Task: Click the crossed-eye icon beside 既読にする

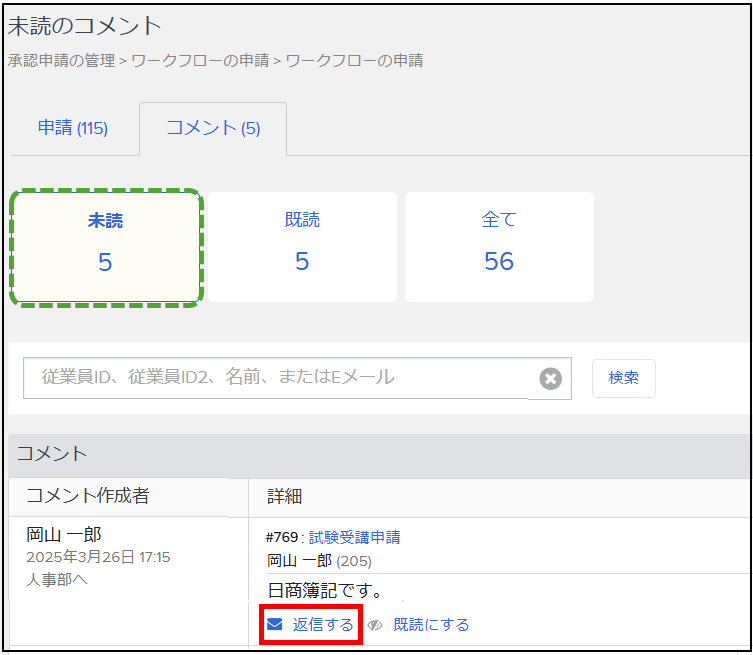Action: click(x=376, y=625)
